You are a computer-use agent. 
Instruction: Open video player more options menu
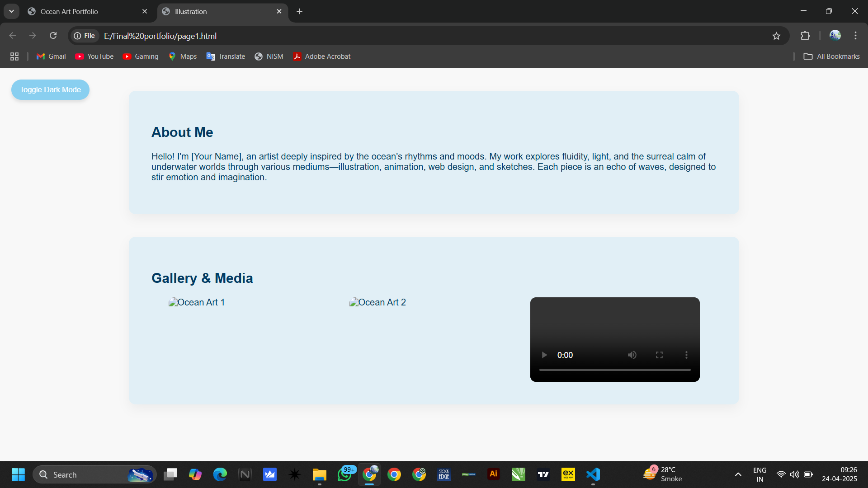pyautogui.click(x=686, y=355)
